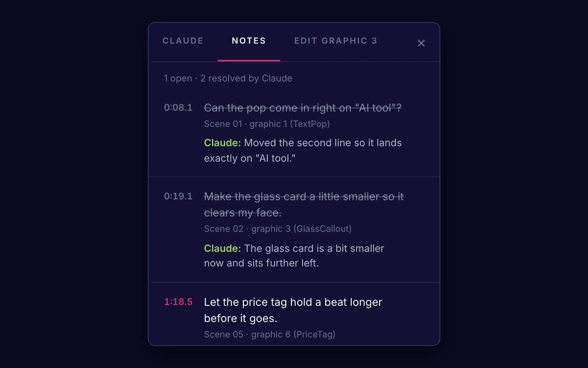Open Scene 05 graphic 6 (PriceTag) reference

(270, 335)
